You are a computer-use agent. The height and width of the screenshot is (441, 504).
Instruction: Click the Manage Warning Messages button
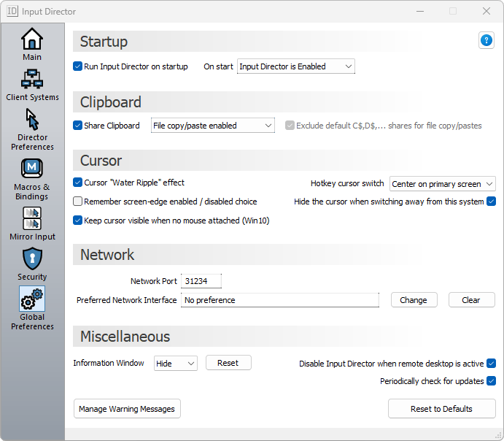(127, 409)
